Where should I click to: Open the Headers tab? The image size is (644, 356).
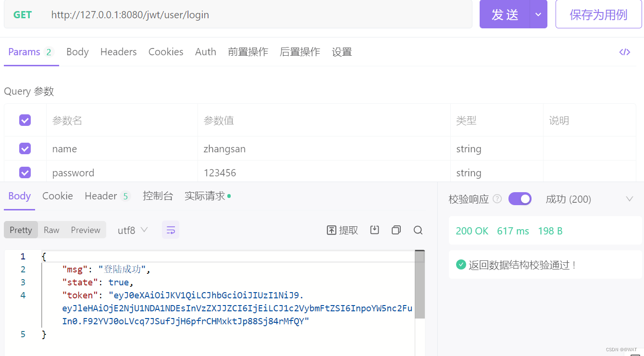118,52
